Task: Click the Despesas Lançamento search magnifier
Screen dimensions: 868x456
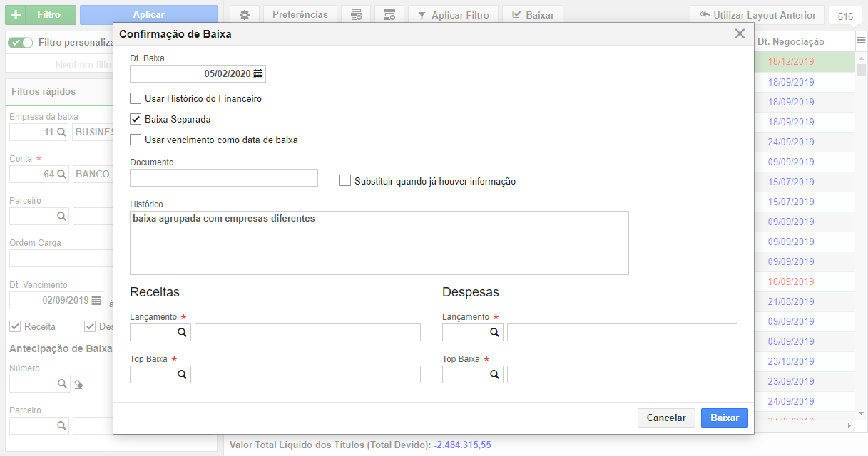Action: click(494, 332)
